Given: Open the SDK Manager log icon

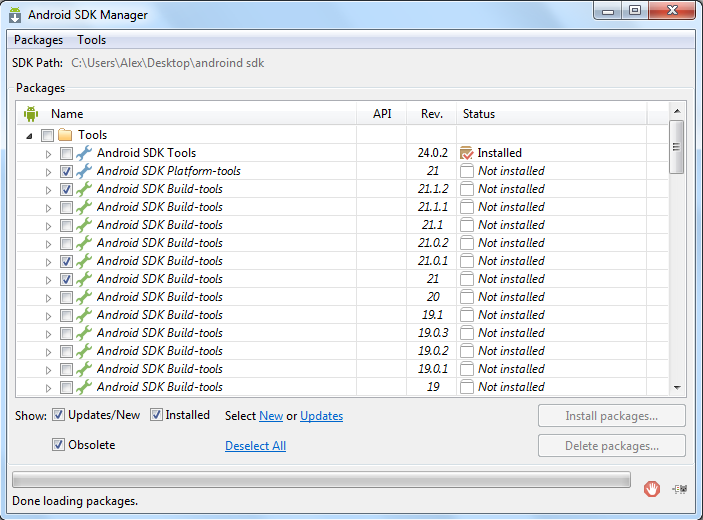Looking at the screenshot, I should tap(680, 489).
